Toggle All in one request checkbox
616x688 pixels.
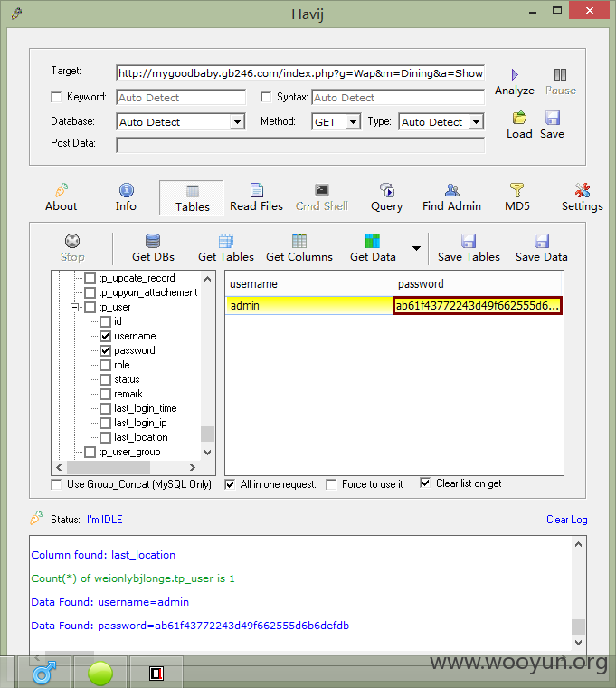(x=230, y=484)
